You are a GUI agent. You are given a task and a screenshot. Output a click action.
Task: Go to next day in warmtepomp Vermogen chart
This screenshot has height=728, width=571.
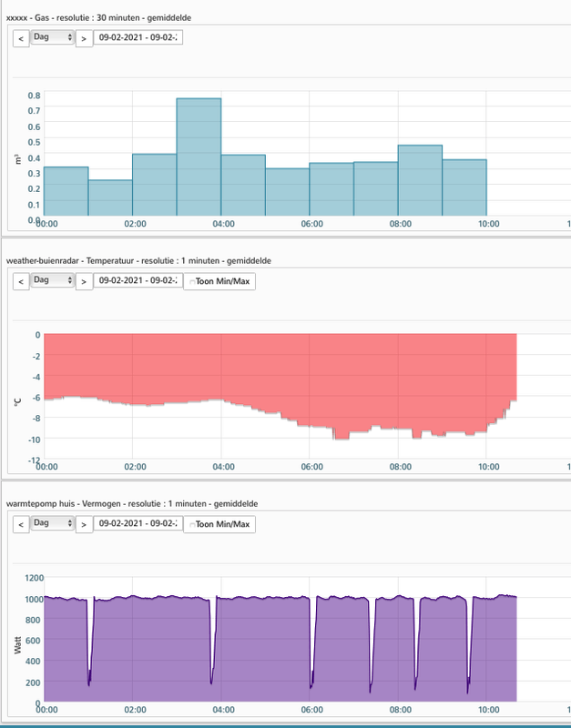[84, 524]
